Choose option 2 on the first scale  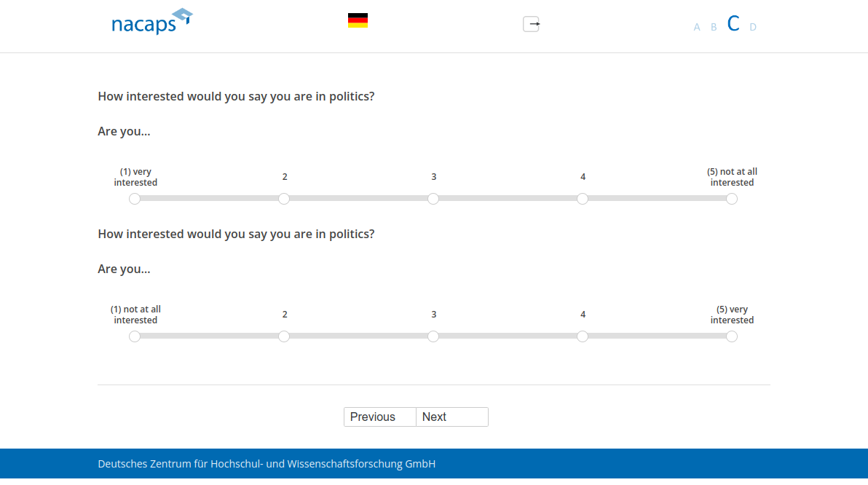[x=284, y=199]
